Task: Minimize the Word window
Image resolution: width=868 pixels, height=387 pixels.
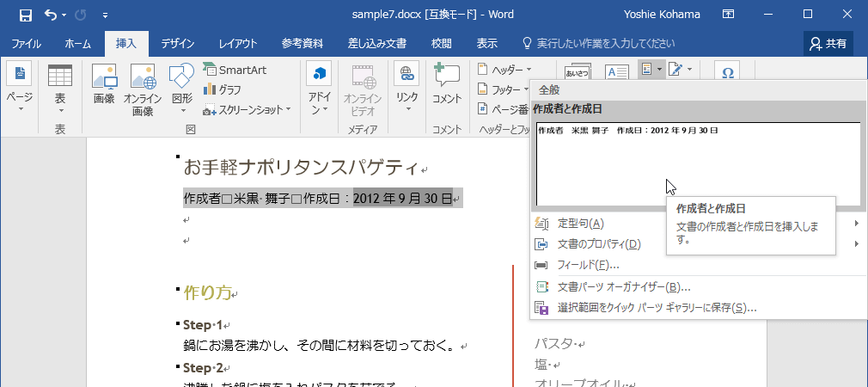Action: coord(769,15)
